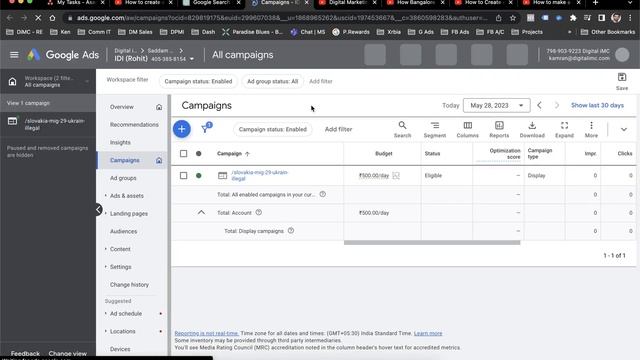Click Show last 30 days link
Viewport: 640px width, 360px height.
(x=597, y=105)
